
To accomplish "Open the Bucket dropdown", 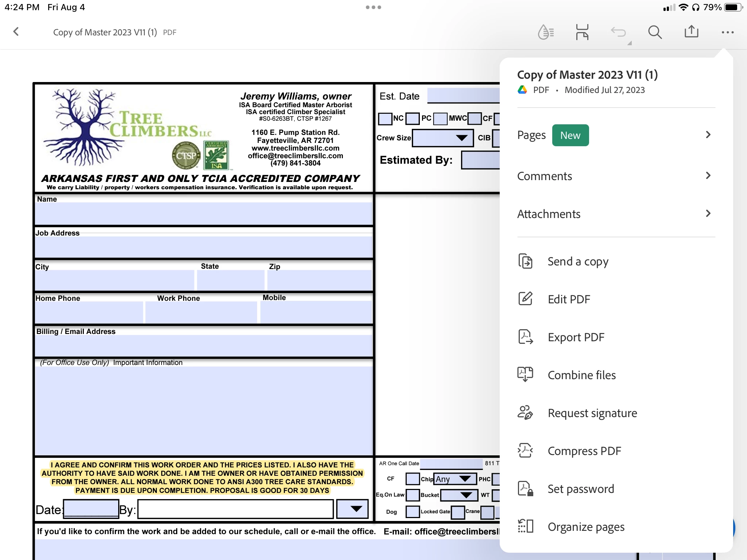I will 459,495.
